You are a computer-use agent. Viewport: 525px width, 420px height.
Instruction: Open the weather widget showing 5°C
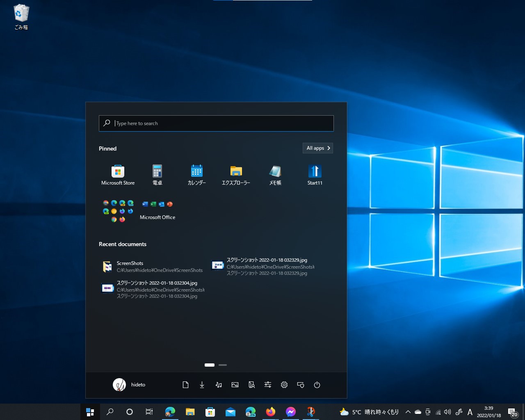point(369,412)
